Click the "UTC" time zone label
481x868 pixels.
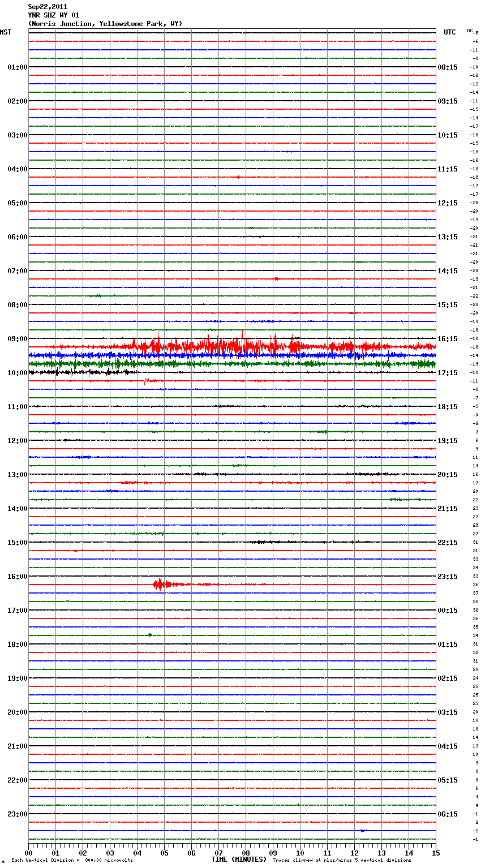pos(450,32)
